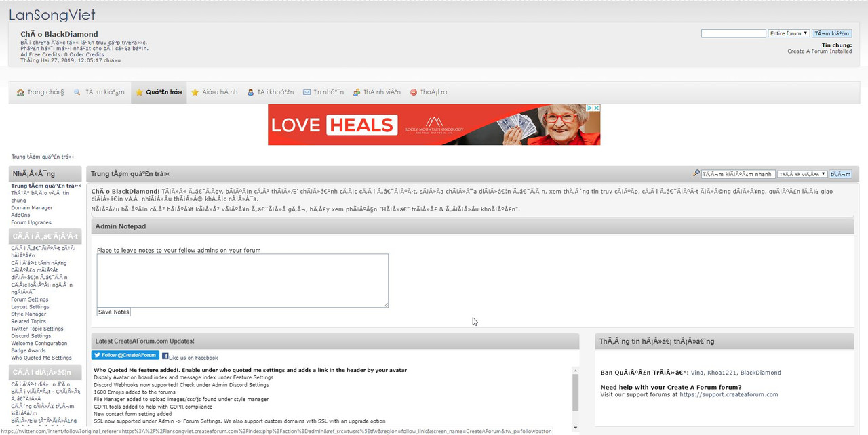Open BlackDiamond link in the admins list
The image size is (868, 435).
[x=761, y=373]
